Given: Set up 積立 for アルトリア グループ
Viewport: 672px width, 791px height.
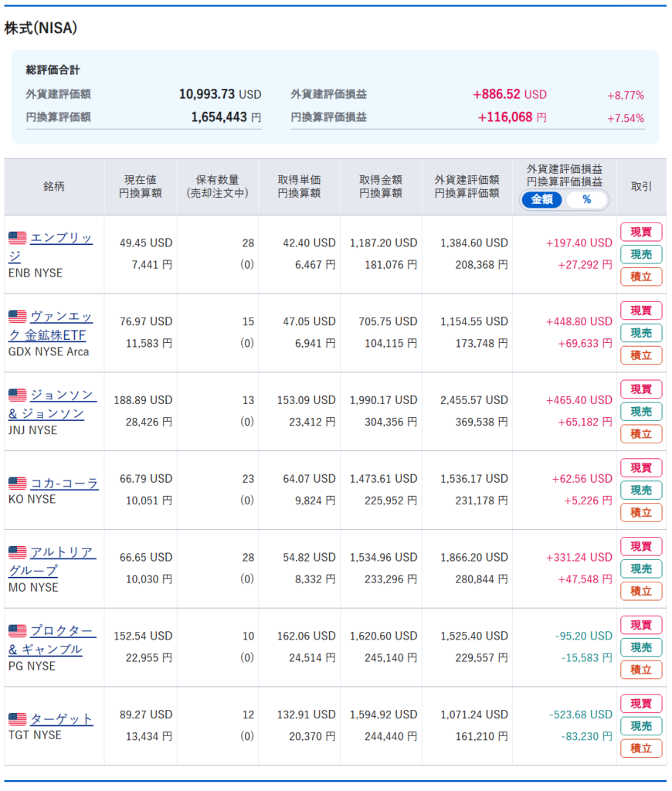Looking at the screenshot, I should coord(641,591).
